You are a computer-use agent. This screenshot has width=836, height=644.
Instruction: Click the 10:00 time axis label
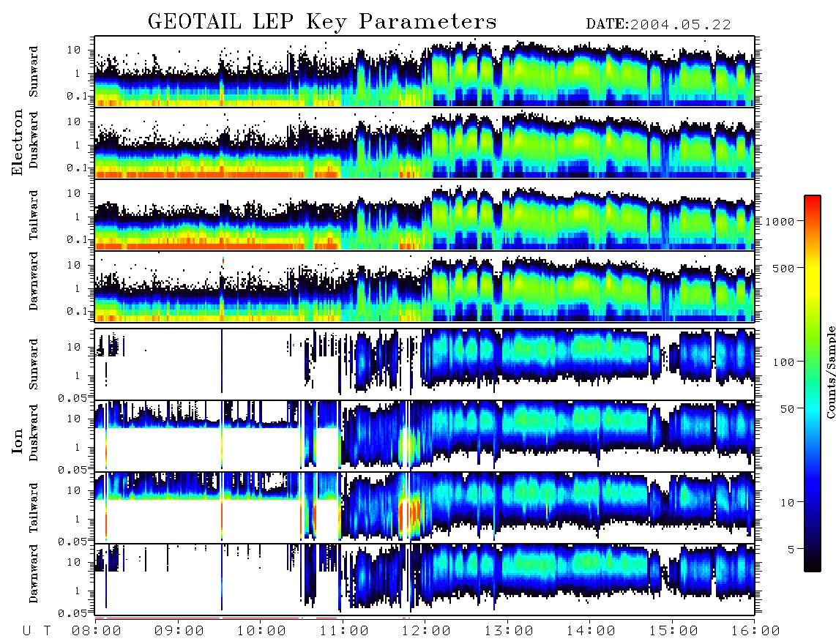[x=261, y=632]
